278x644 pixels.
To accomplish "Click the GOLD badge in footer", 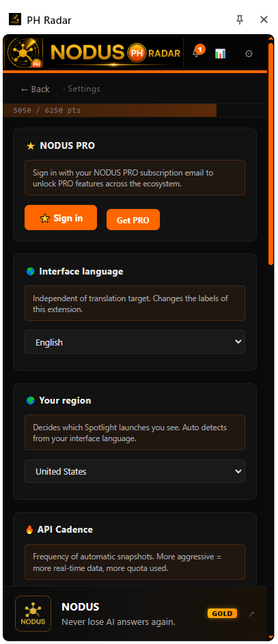I will [x=223, y=613].
